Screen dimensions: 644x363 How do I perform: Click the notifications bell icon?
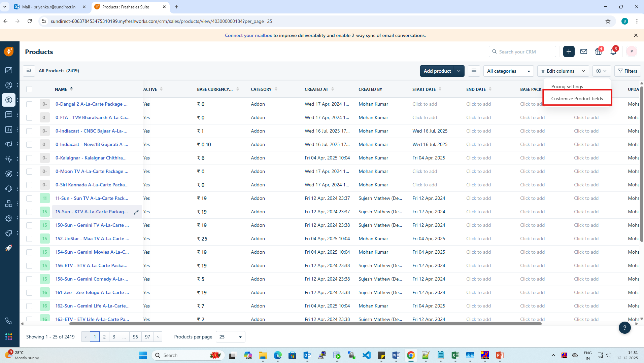[x=613, y=52]
